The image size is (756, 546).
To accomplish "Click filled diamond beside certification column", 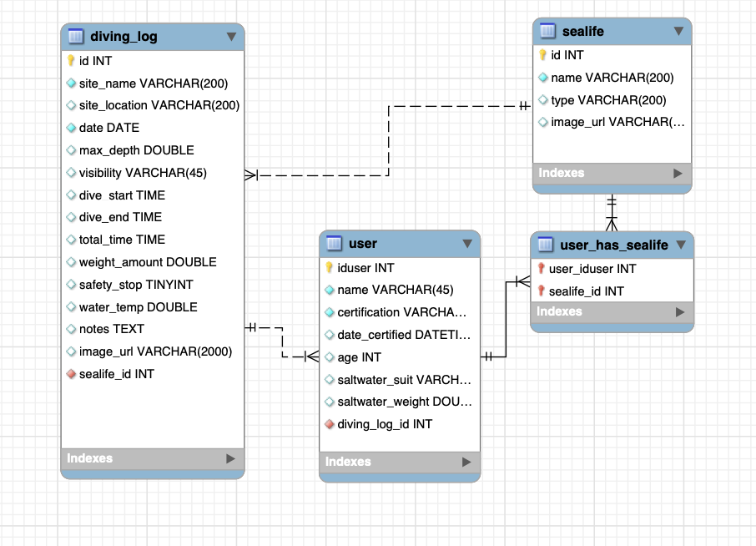I will (x=330, y=312).
